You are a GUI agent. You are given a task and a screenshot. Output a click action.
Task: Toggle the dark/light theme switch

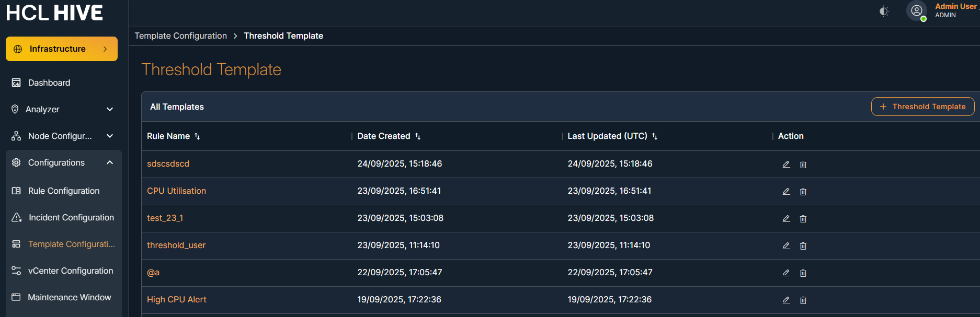click(x=884, y=11)
